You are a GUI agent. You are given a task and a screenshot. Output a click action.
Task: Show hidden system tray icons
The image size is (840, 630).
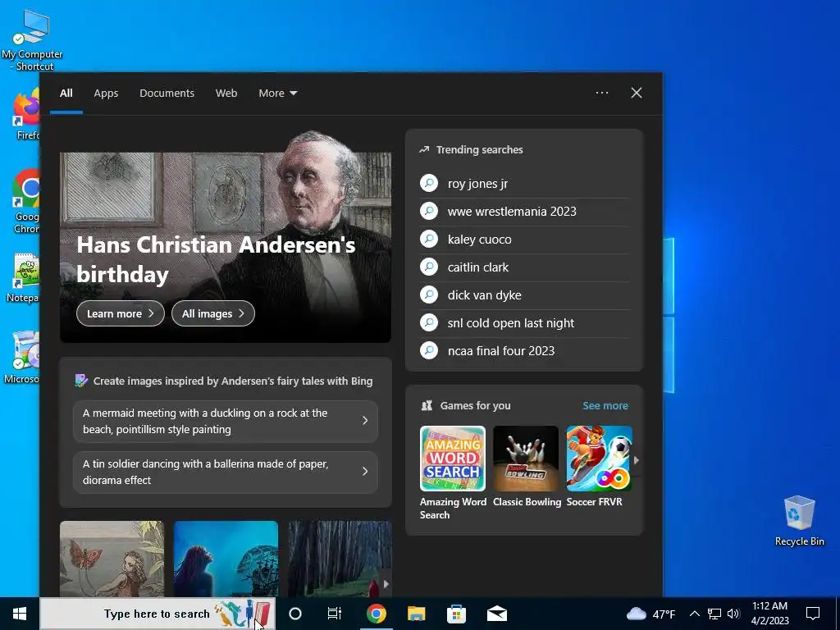[x=694, y=614]
